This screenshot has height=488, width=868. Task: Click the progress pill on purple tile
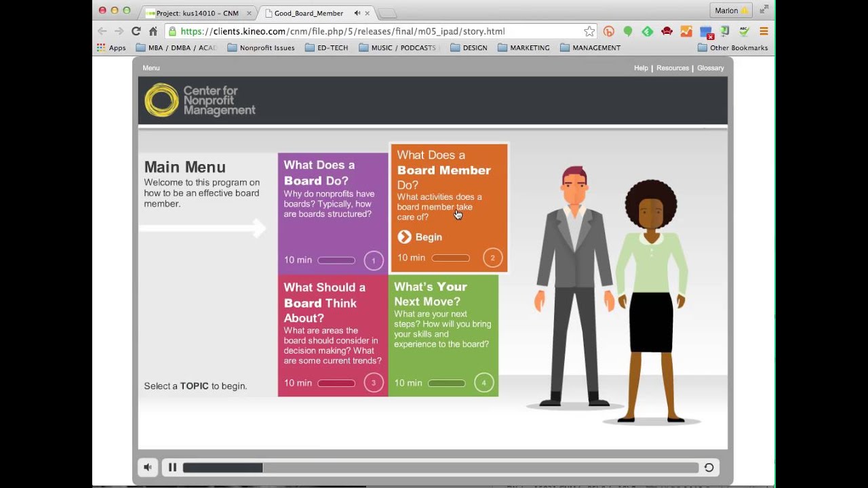pos(336,260)
